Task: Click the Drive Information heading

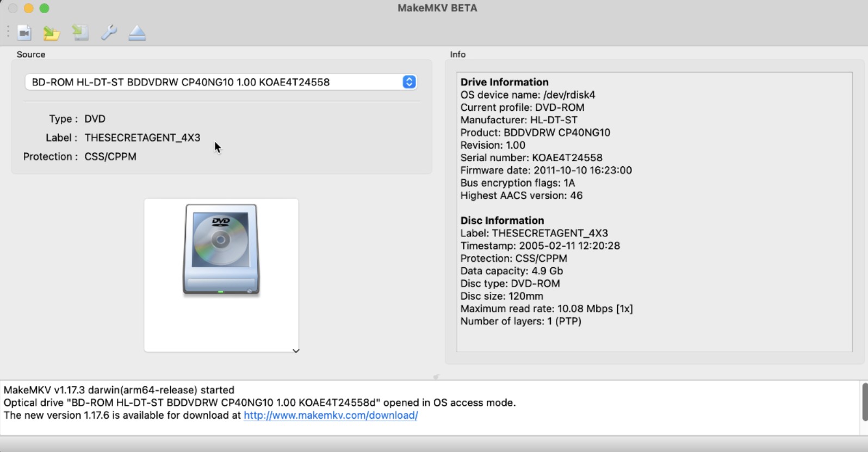Action: coord(505,82)
